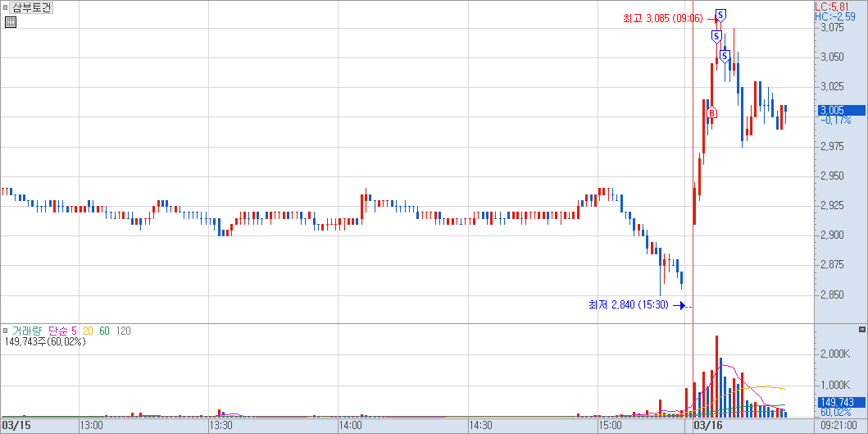Click the 거래량 indicator label
The width and height of the screenshot is (868, 434).
click(28, 331)
